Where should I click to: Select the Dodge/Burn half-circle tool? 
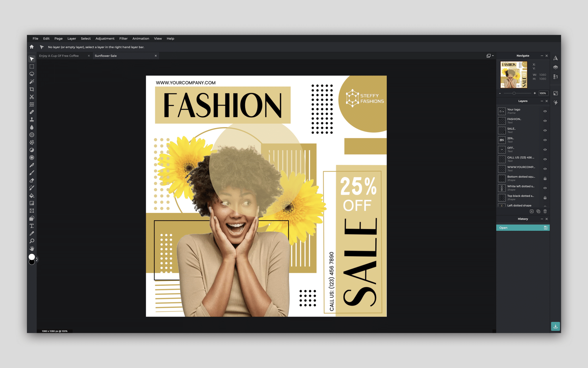[x=32, y=150]
